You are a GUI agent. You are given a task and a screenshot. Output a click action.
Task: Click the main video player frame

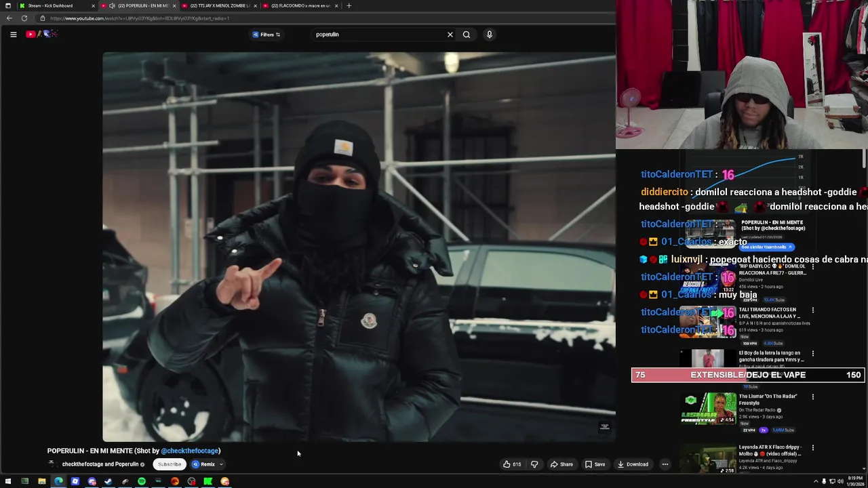(x=359, y=247)
